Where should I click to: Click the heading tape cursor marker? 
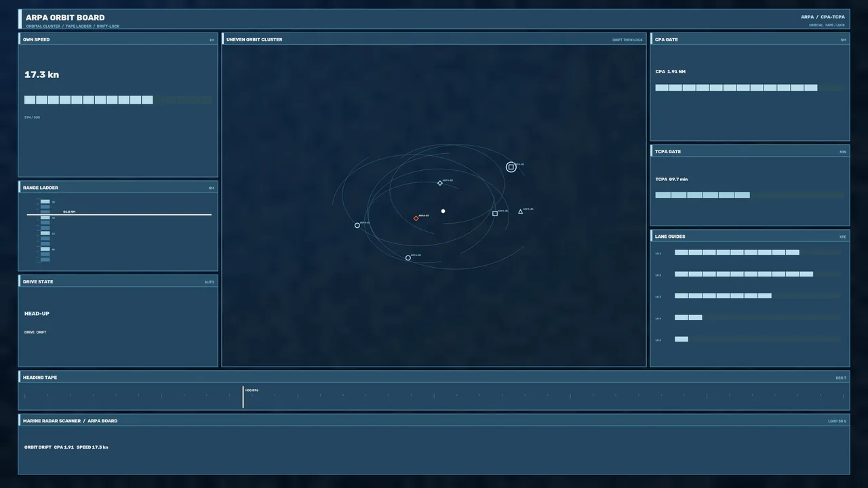(243, 397)
